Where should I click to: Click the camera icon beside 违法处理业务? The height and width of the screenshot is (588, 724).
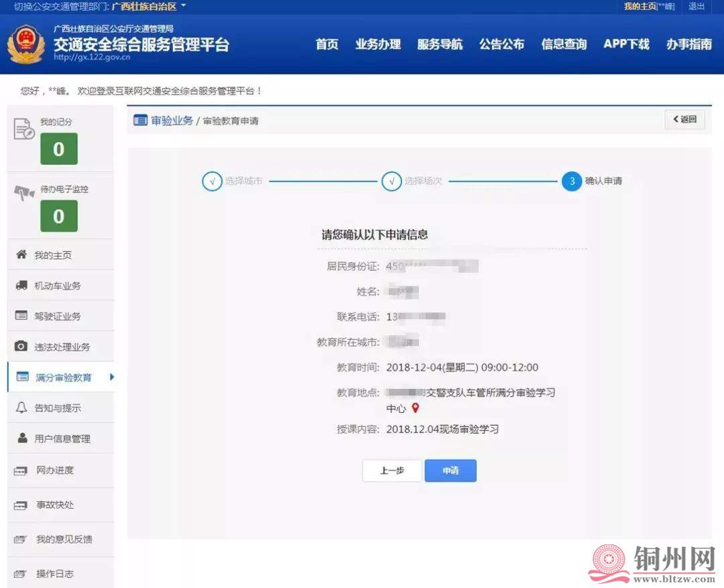click(21, 346)
